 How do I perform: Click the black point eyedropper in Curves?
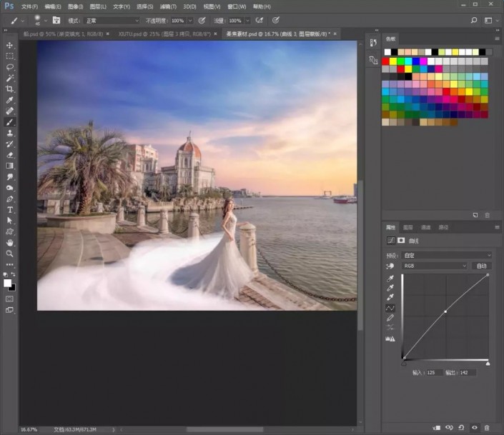pos(390,279)
